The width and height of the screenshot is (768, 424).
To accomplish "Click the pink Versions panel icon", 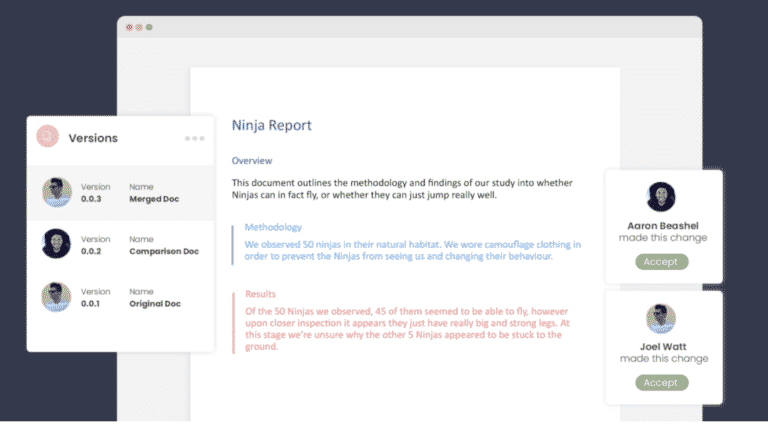I will 47,137.
